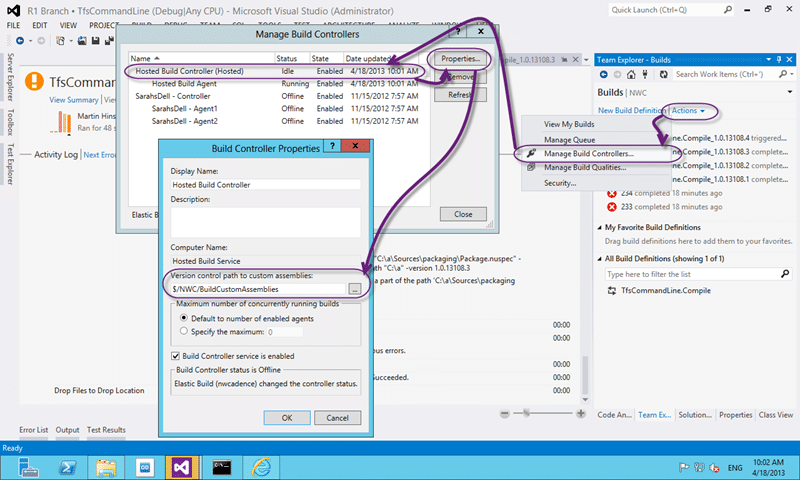Open the Builds page title dropdown arrow
Image resolution: width=800 pixels, height=480 pixels.
coord(790,92)
